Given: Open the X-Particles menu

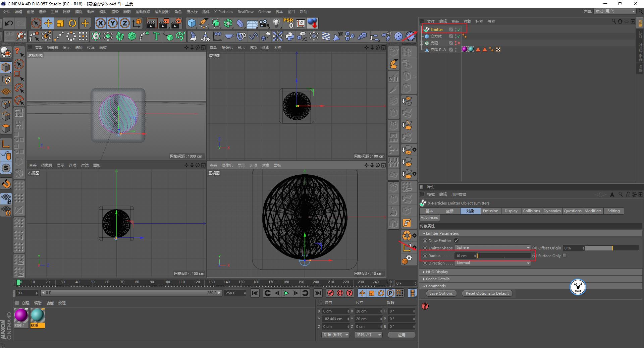Looking at the screenshot, I should [223, 11].
